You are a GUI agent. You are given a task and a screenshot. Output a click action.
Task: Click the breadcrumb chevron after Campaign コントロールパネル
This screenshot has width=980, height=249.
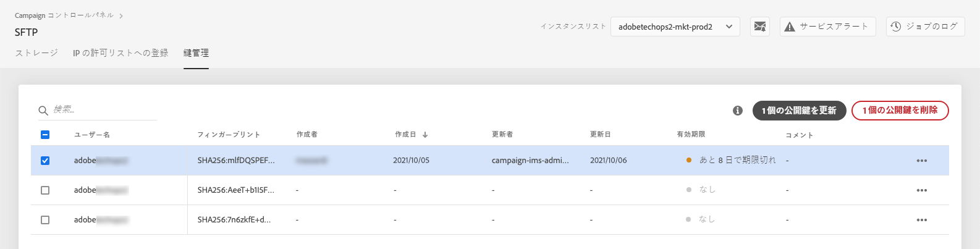click(121, 16)
